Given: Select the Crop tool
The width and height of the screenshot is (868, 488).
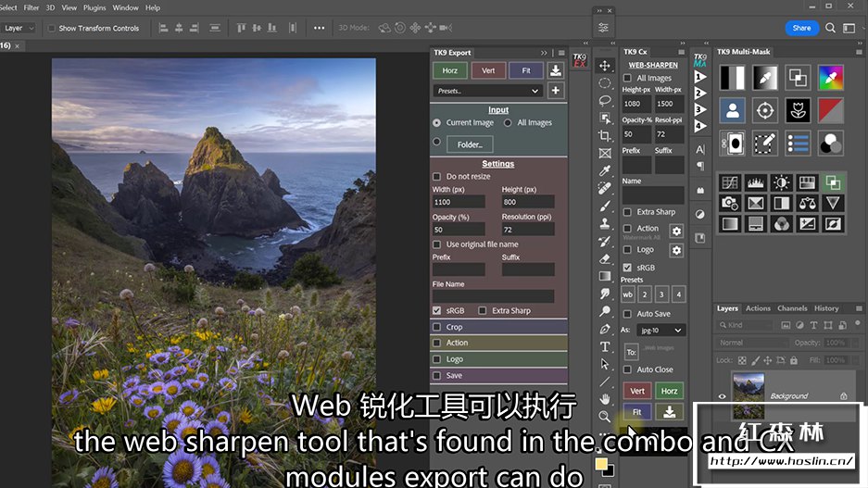Looking at the screenshot, I should click(605, 135).
